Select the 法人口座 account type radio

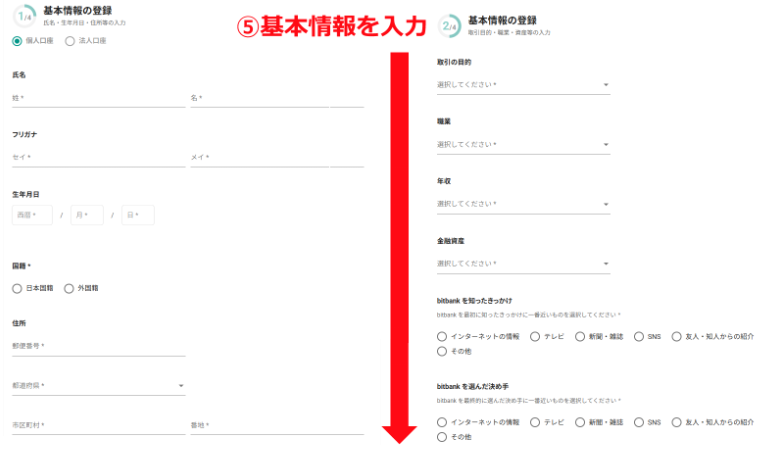pyautogui.click(x=70, y=41)
